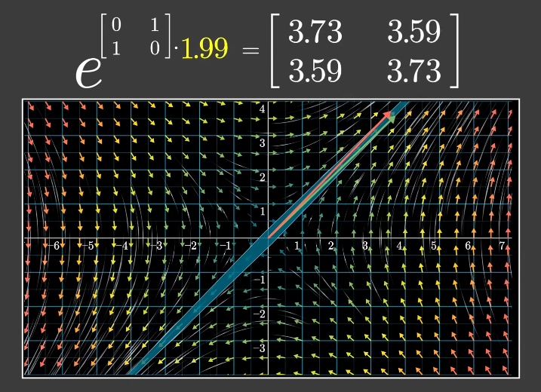Click the yellow 1.99 exponent value

(x=204, y=48)
